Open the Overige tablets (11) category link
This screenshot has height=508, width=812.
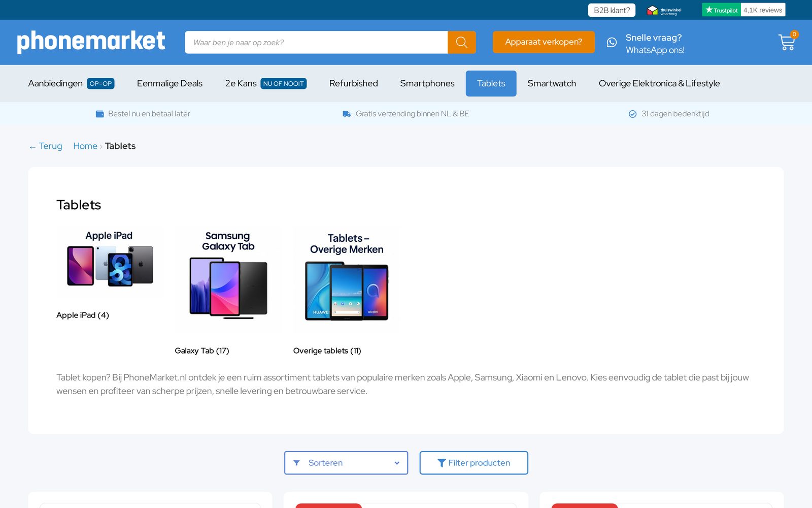327,351
